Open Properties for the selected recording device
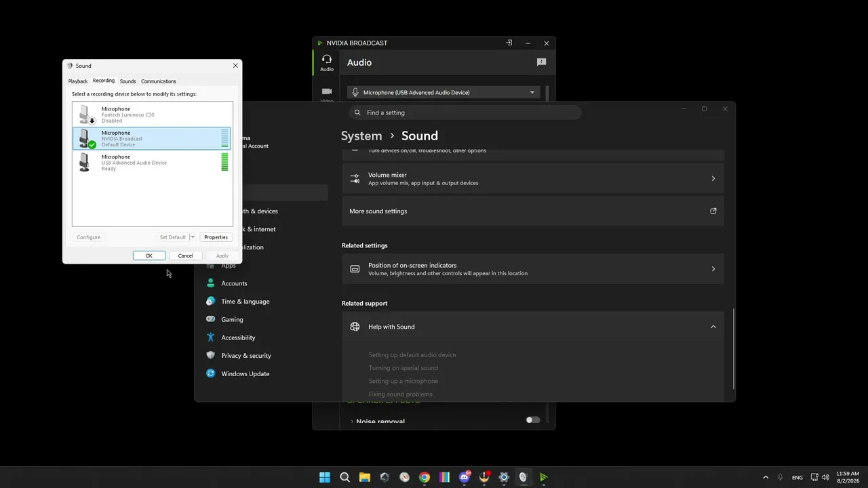Viewport: 868px width, 488px height. pyautogui.click(x=216, y=237)
